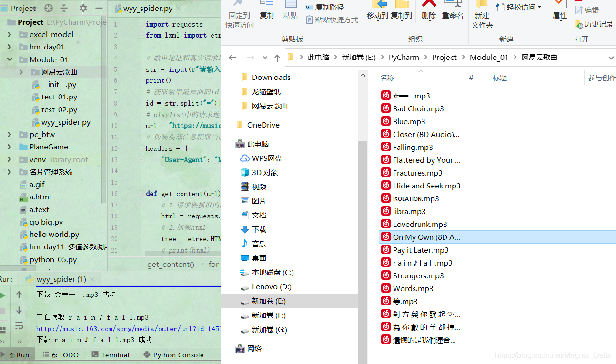Expand the PlaneGame folder in Project tree
Image resolution: width=616 pixels, height=364 pixels.
click(x=10, y=147)
